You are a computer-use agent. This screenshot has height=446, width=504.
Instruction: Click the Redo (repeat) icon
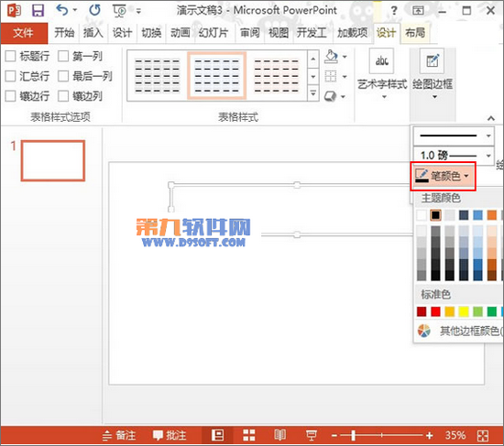[94, 10]
